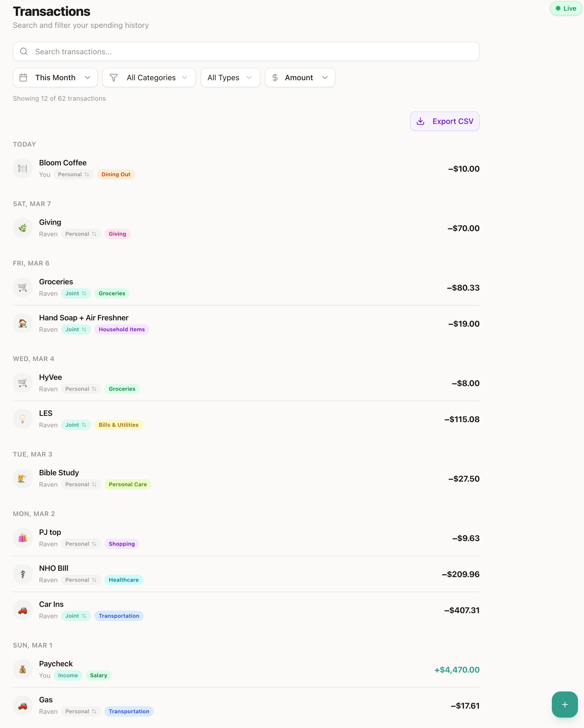Screen dimensions: 584x728
Task: Click the shopping cart icon for Groceries
Action: 22,287
